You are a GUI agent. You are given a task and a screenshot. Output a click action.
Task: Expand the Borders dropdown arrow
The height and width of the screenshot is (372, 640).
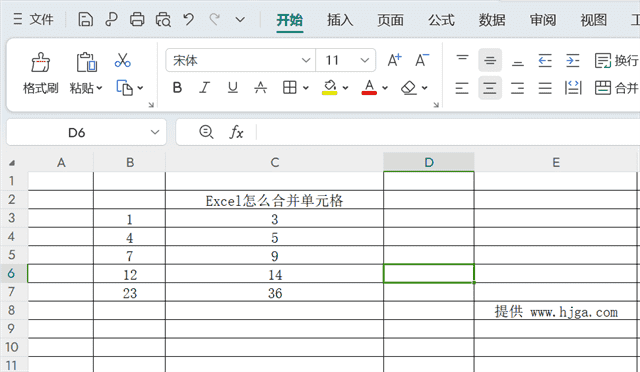click(306, 88)
